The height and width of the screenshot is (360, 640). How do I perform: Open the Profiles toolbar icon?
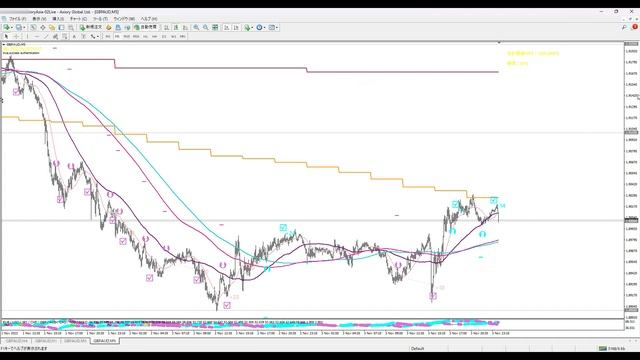[18, 27]
